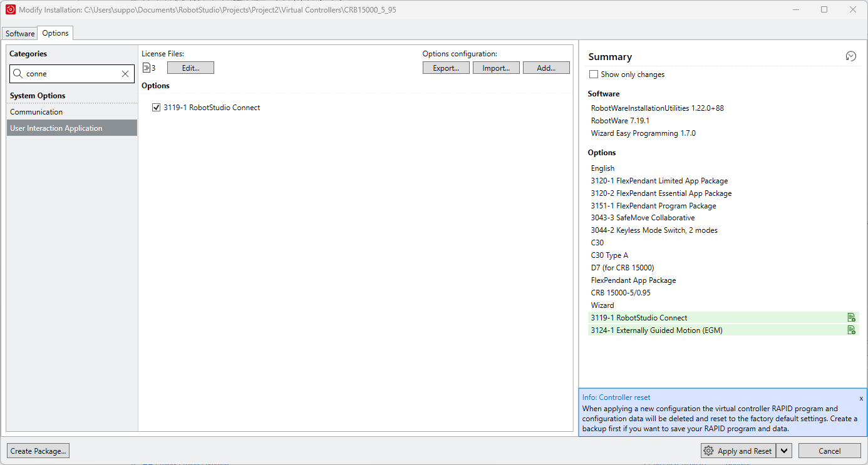Close the Controller reset info banner
Image resolution: width=868 pixels, height=465 pixels.
[860, 398]
